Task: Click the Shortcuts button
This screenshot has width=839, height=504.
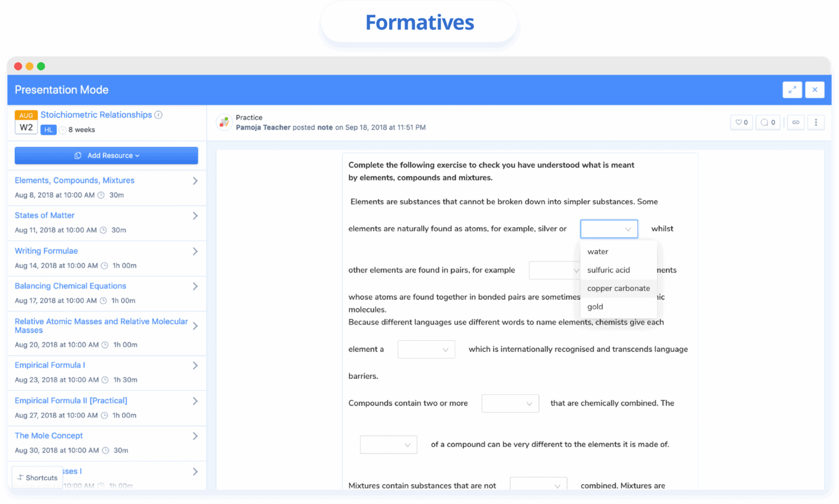Action: [x=37, y=477]
